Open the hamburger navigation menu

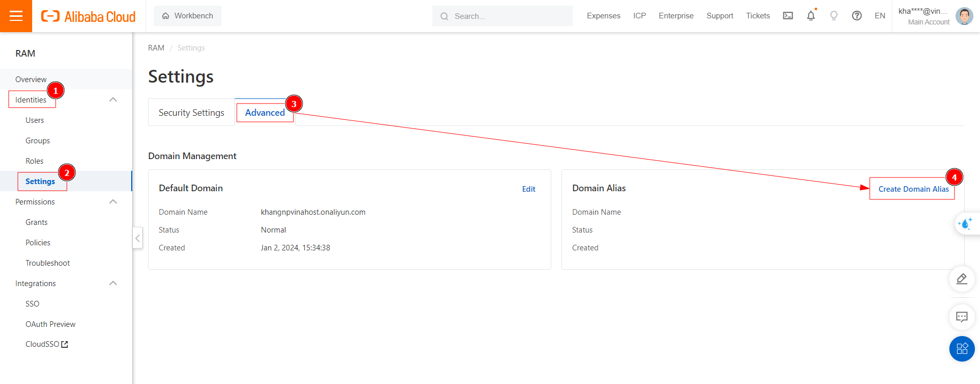click(x=16, y=16)
